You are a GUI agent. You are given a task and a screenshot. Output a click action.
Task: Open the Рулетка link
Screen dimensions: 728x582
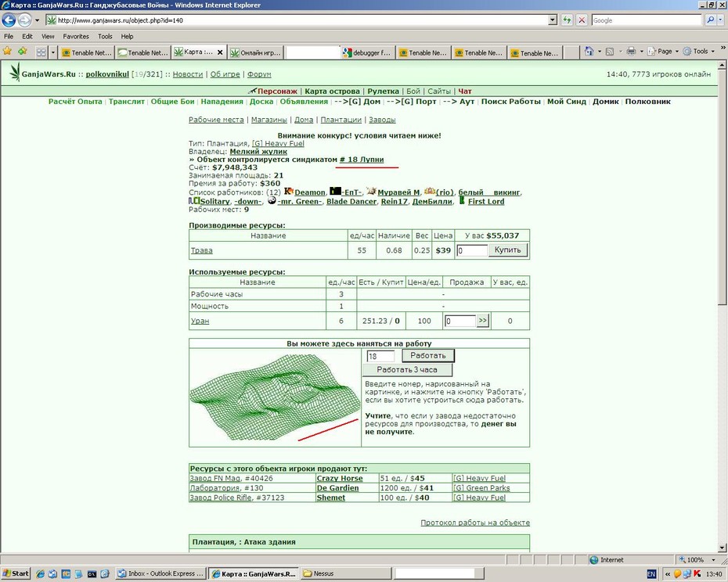click(x=383, y=92)
